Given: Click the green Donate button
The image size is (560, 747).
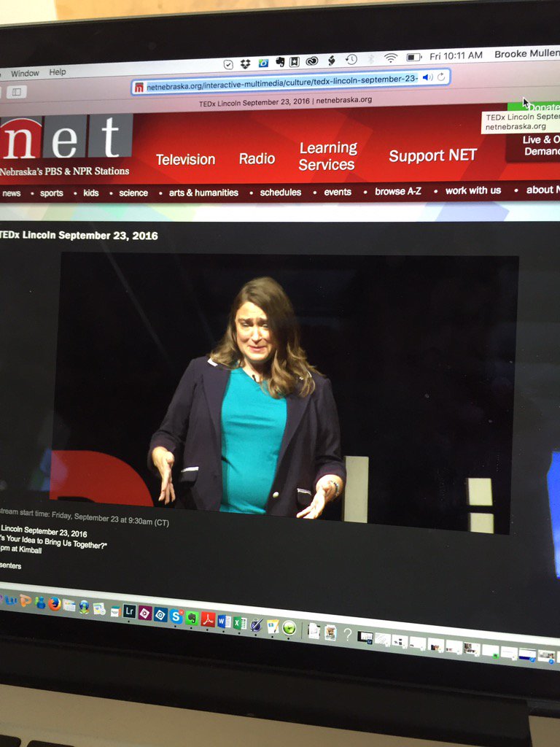Looking at the screenshot, I should [x=535, y=107].
